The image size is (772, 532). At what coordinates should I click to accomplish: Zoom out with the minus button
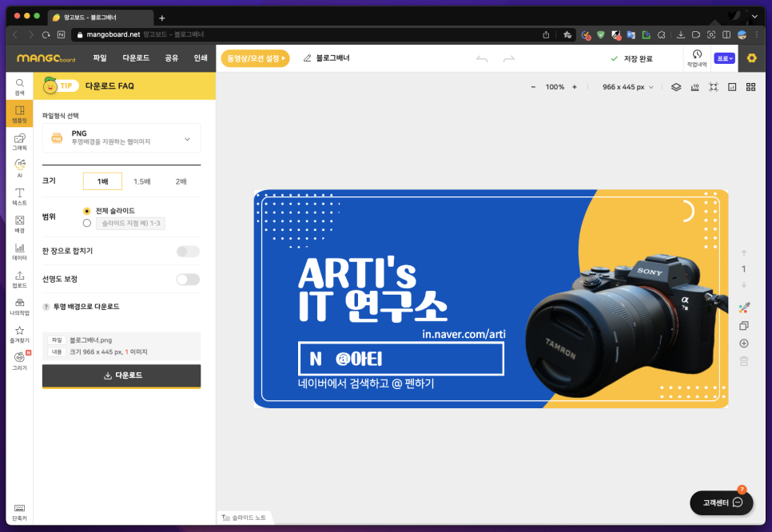pyautogui.click(x=533, y=87)
